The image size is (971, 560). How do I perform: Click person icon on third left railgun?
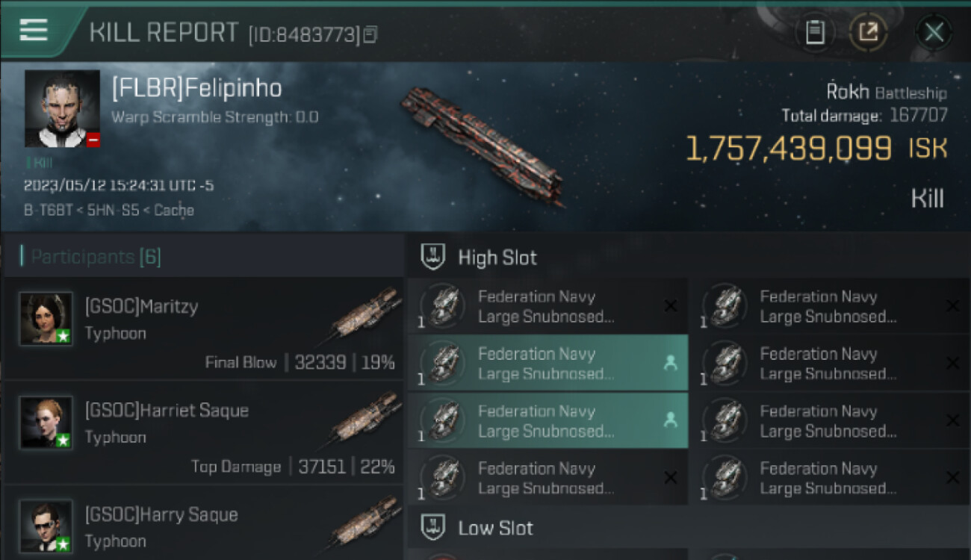point(670,420)
